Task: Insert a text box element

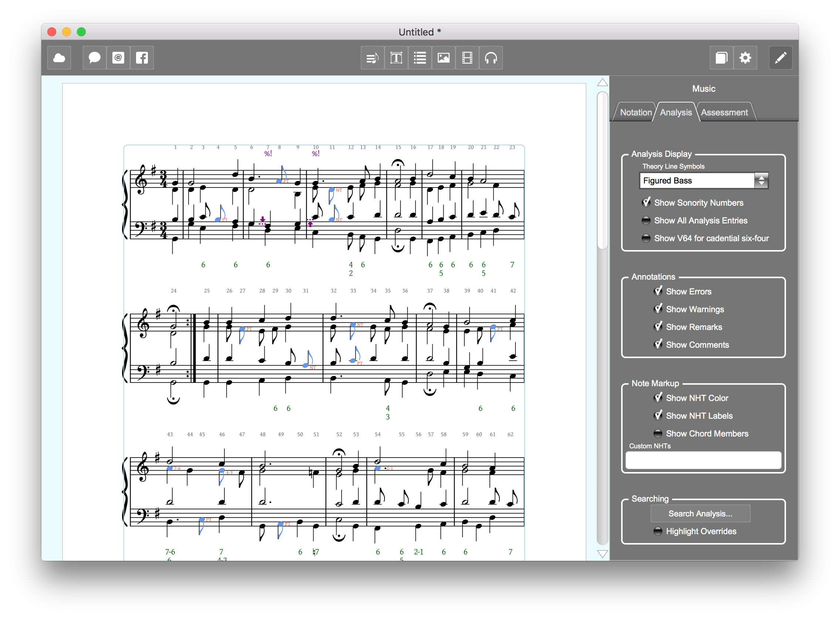Action: pyautogui.click(x=396, y=58)
